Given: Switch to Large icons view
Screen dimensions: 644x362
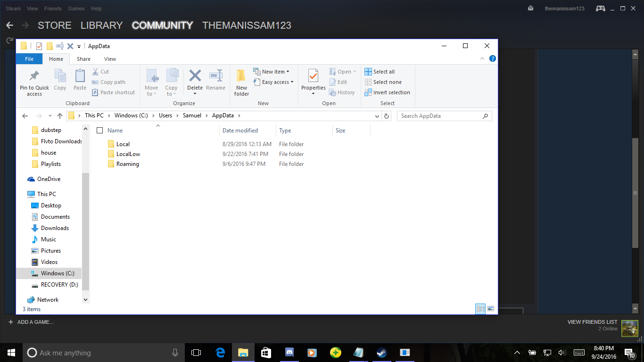Looking at the screenshot, I should coord(491,309).
